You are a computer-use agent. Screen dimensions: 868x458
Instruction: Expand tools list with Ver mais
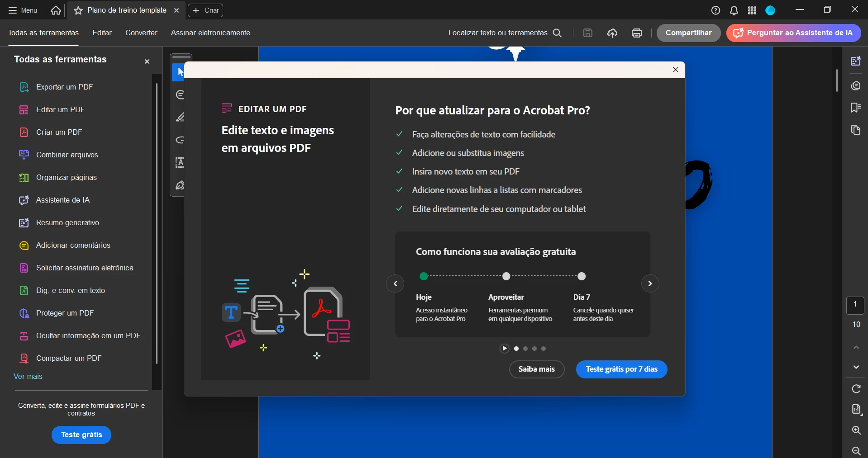[28, 376]
